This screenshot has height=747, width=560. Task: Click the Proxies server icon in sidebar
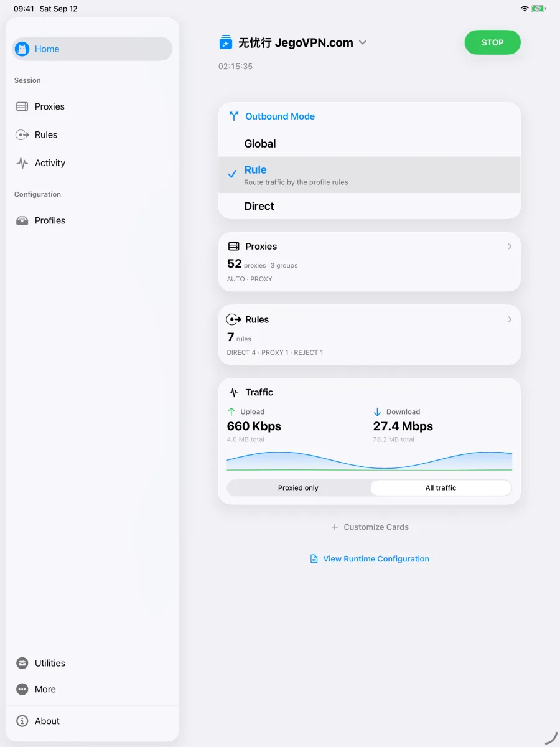point(22,106)
